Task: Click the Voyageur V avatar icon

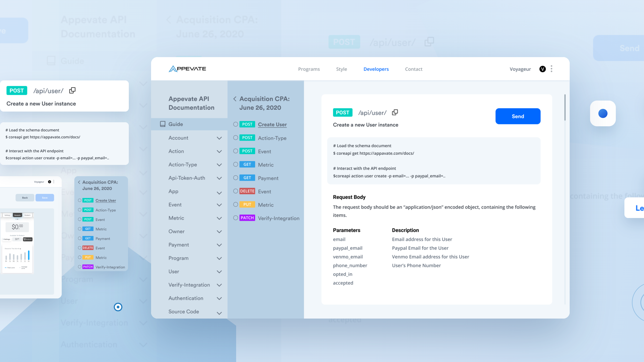Action: tap(542, 69)
